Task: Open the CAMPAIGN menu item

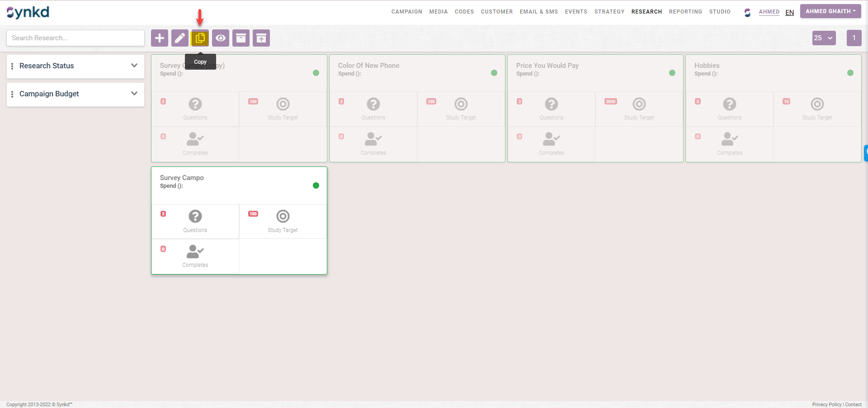Action: (x=406, y=12)
